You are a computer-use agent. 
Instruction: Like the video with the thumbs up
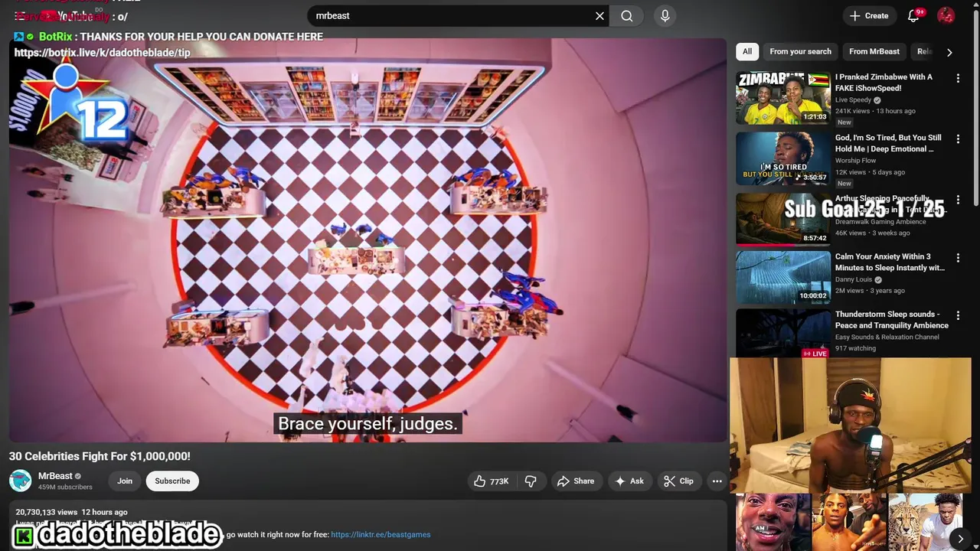(x=491, y=481)
